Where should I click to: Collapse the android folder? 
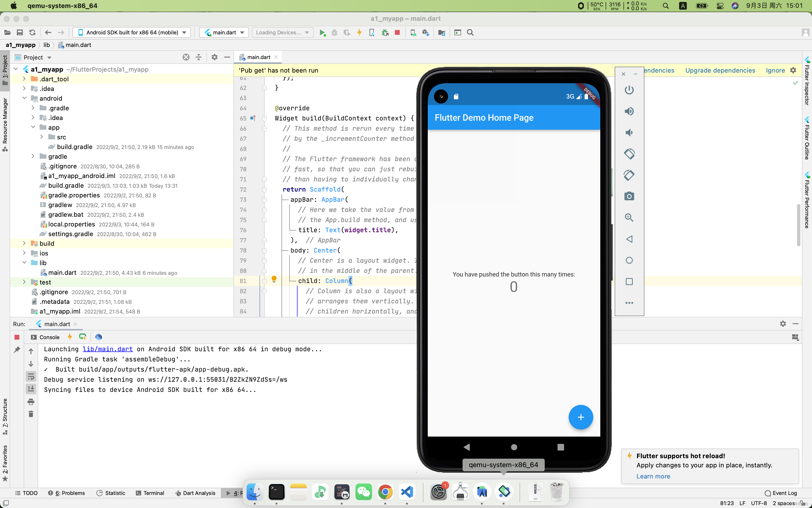[24, 98]
